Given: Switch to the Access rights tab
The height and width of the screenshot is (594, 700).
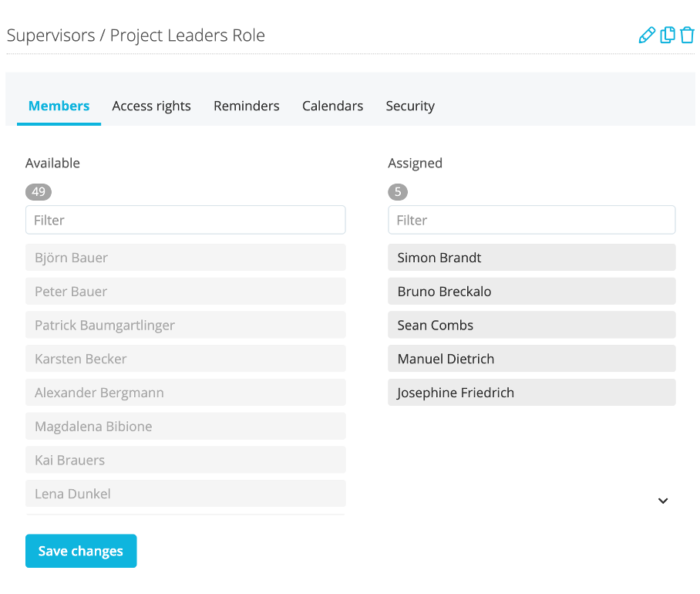Looking at the screenshot, I should click(x=151, y=106).
